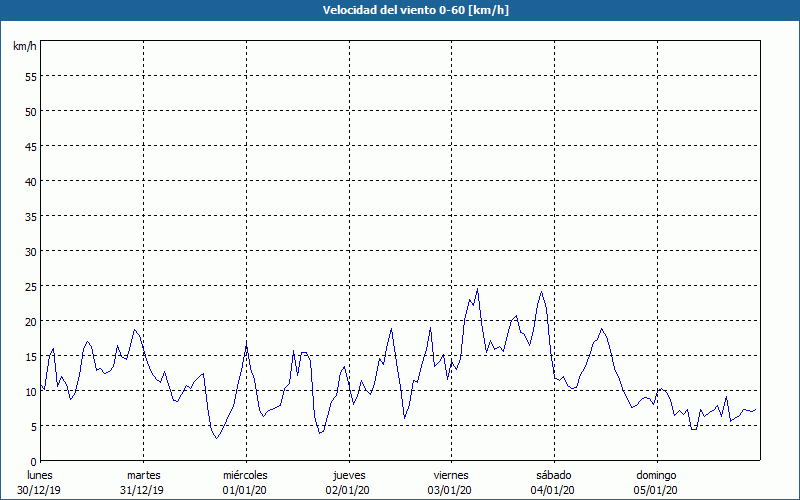The image size is (800, 500).
Task: Click the 'lunes' day label
Action: click(40, 475)
